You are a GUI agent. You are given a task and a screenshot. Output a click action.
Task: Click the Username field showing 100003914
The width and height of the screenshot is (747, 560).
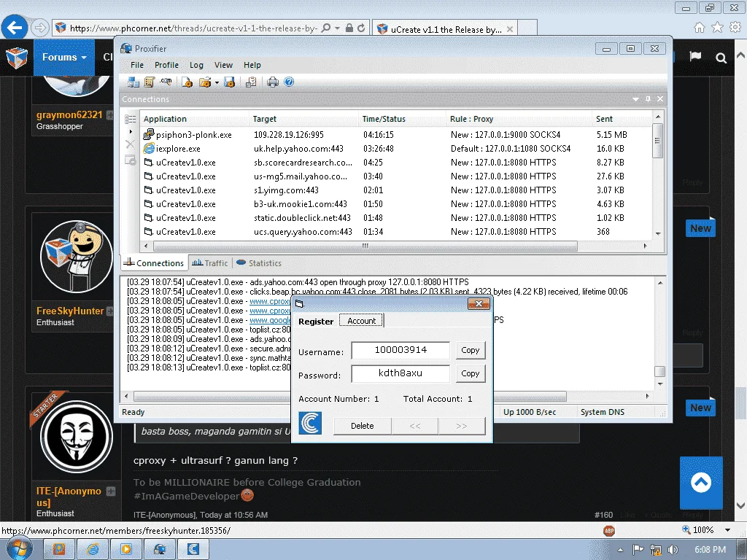tap(400, 350)
